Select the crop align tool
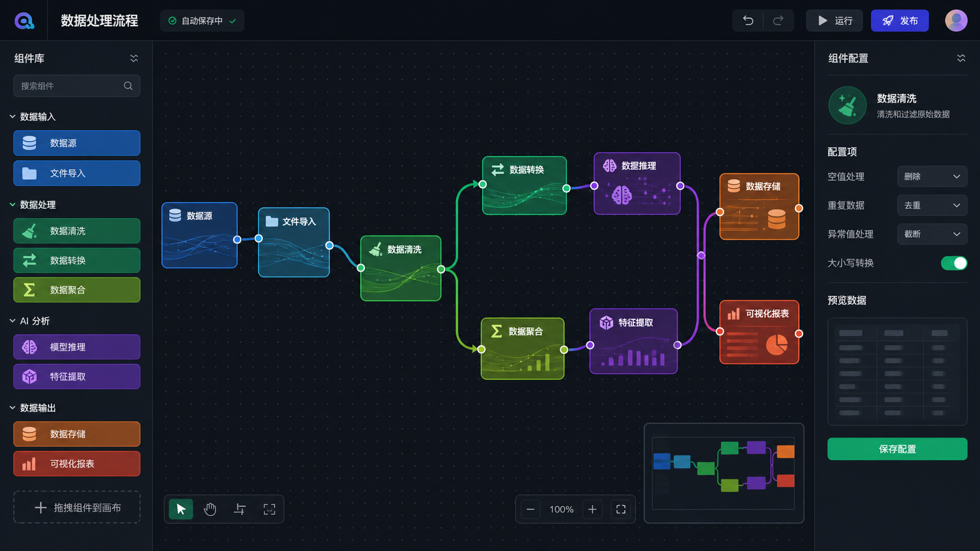 point(240,509)
